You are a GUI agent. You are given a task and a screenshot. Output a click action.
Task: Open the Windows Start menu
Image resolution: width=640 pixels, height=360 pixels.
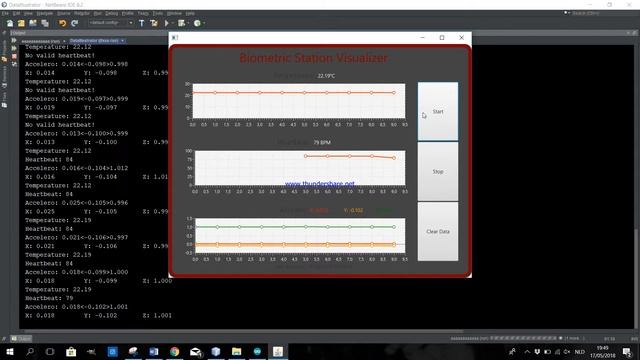[x=10, y=351]
